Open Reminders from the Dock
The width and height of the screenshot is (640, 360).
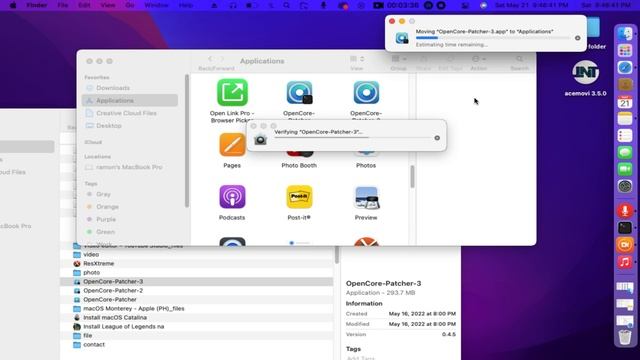pos(625,136)
